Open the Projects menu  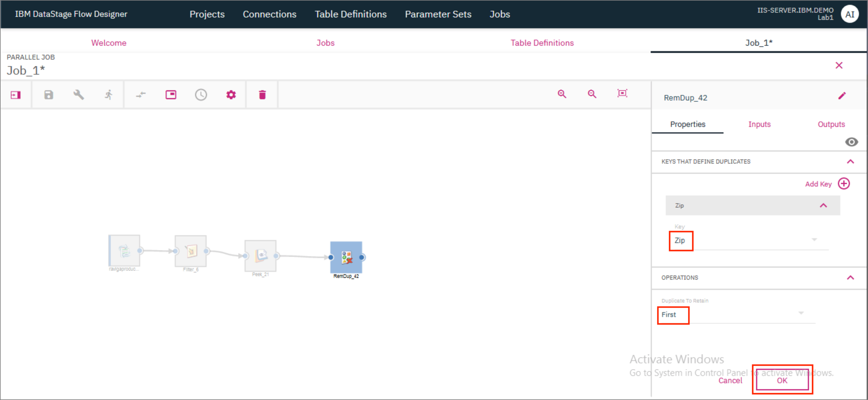tap(207, 14)
